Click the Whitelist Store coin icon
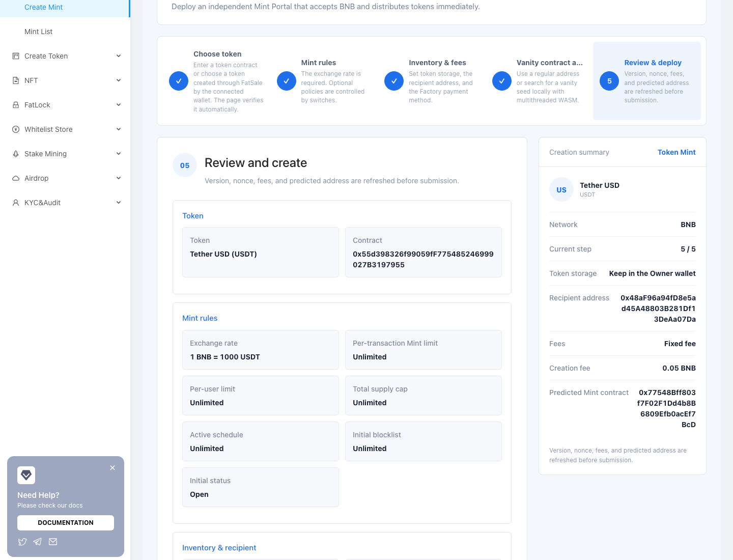Screen dimensions: 733x560 click(16, 129)
